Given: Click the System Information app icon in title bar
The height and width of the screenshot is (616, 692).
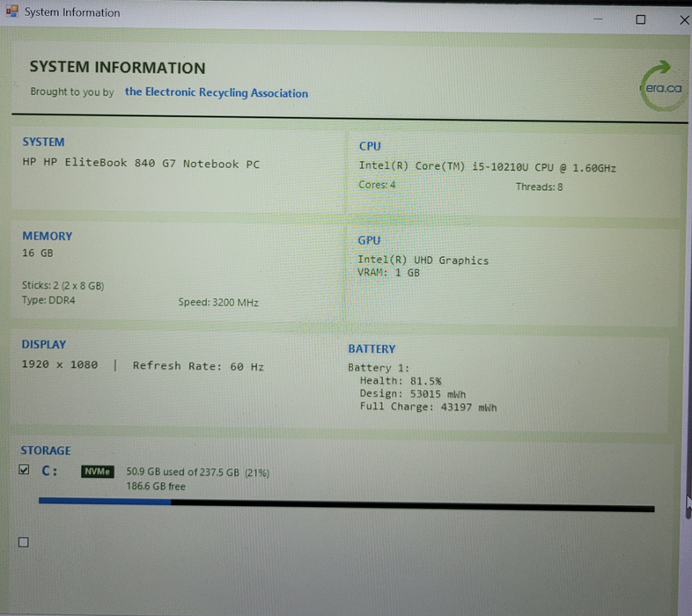Looking at the screenshot, I should (12, 11).
